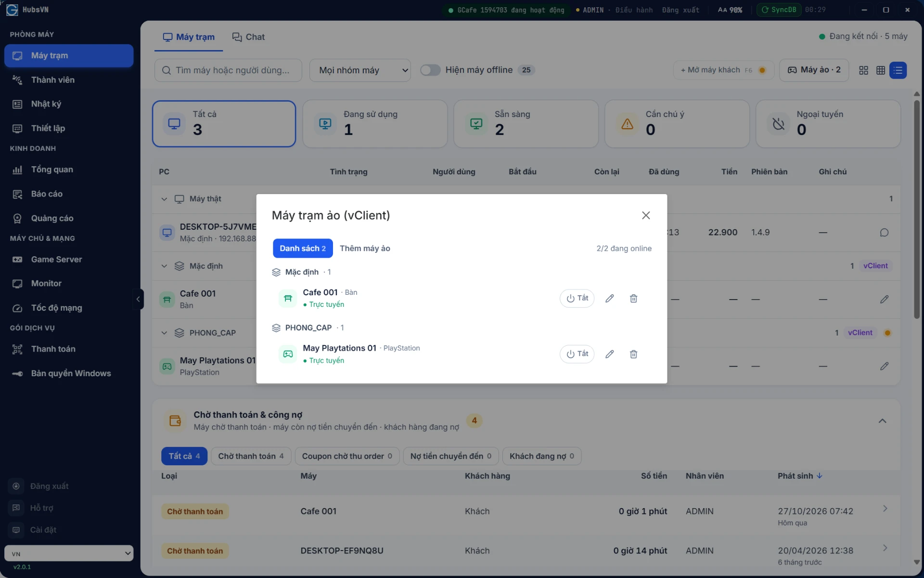
Task: Open the VN language dropdown
Action: click(69, 553)
